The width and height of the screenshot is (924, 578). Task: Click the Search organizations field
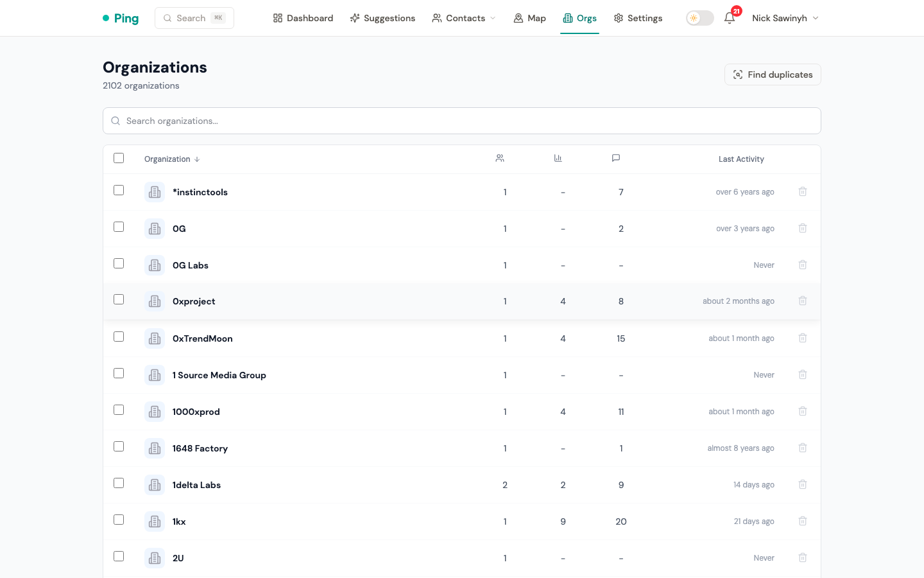tap(462, 121)
